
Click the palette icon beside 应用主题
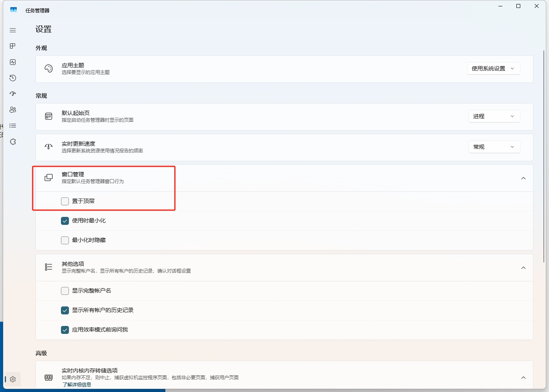tap(49, 68)
